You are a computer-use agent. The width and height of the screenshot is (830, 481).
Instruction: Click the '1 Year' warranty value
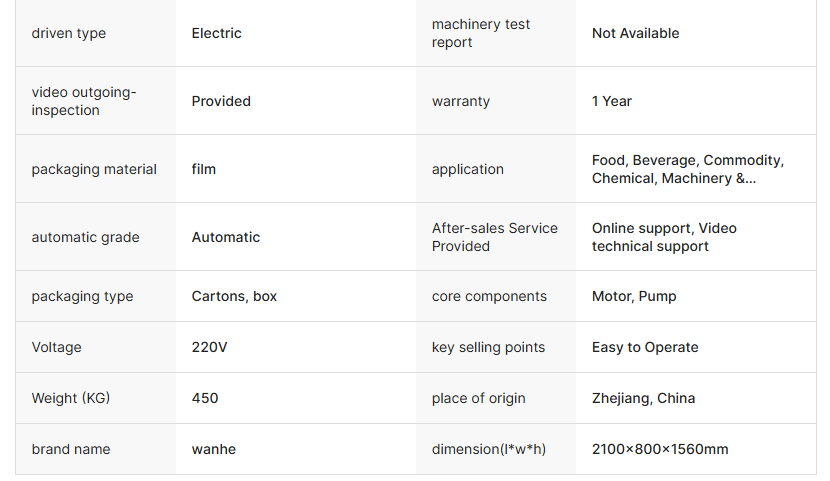click(x=612, y=101)
